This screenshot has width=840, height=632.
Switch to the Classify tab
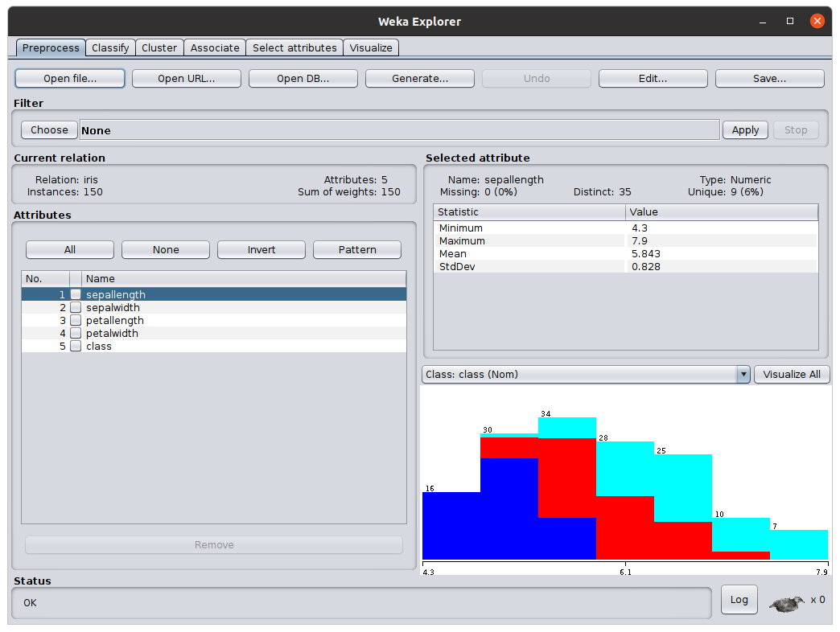110,47
